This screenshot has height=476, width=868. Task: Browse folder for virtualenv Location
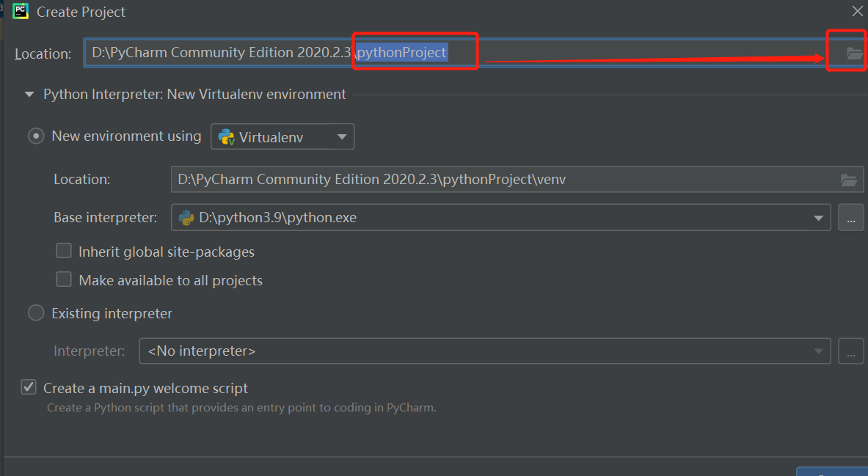(849, 180)
